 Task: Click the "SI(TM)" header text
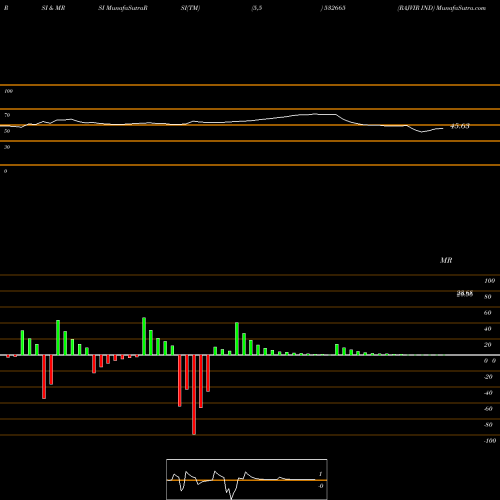tap(190, 8)
